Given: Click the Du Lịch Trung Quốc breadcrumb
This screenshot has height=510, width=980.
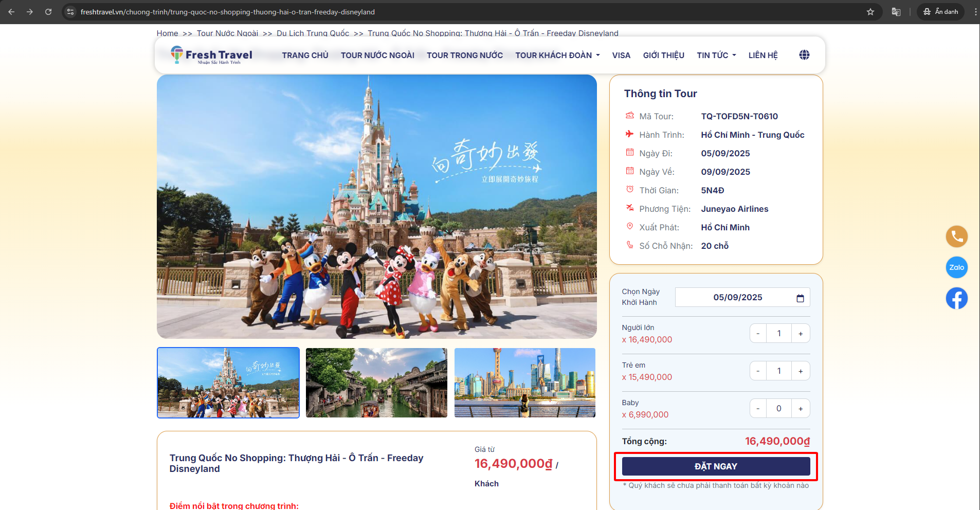Looking at the screenshot, I should point(313,33).
